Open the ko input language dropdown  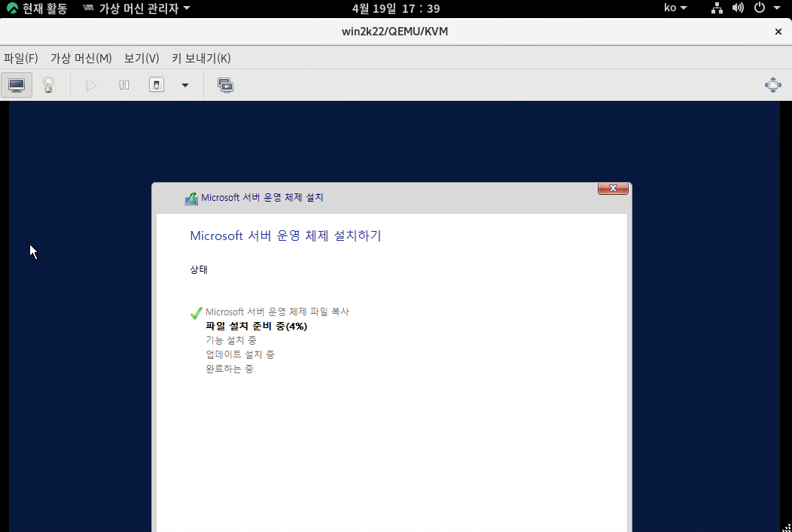[675, 8]
